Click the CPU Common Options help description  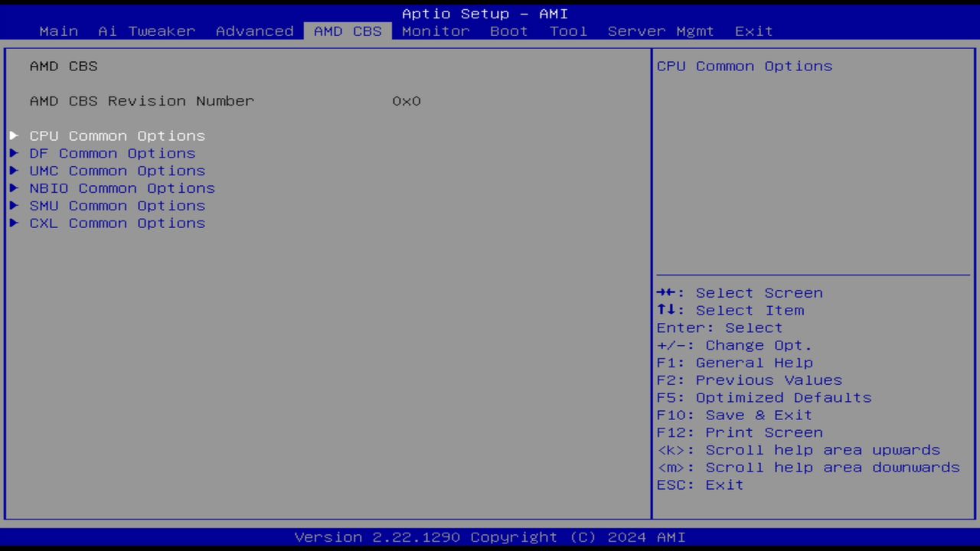point(744,66)
